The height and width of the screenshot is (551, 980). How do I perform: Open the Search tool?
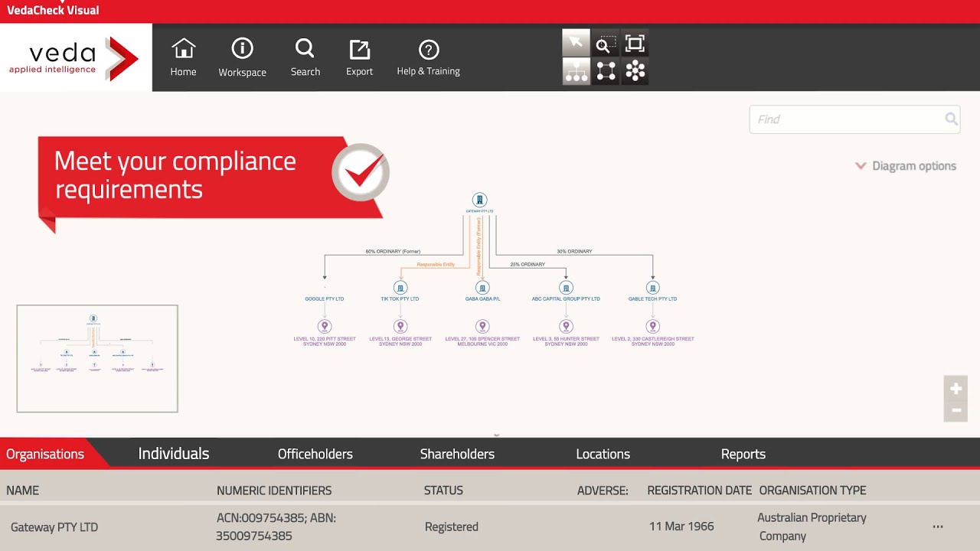click(x=305, y=58)
